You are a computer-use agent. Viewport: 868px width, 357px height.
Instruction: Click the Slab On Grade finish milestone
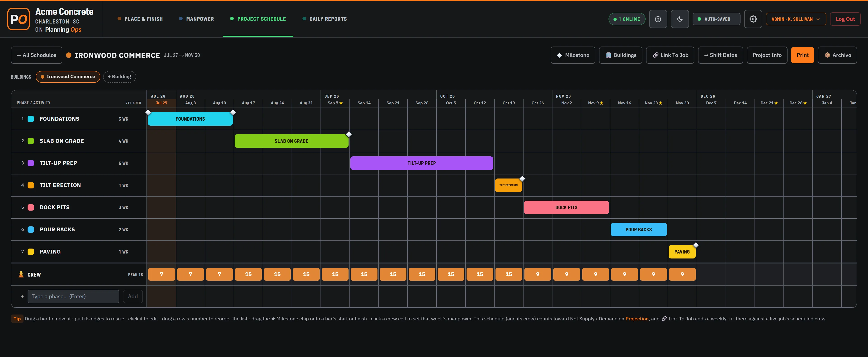[x=349, y=134]
